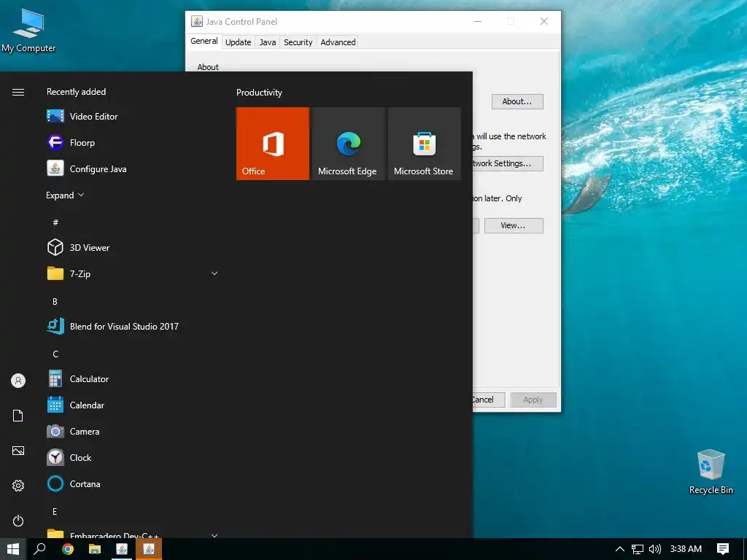Viewport: 747px width, 560px height.
Task: Click the B letter header in app list
Action: pyautogui.click(x=55, y=301)
